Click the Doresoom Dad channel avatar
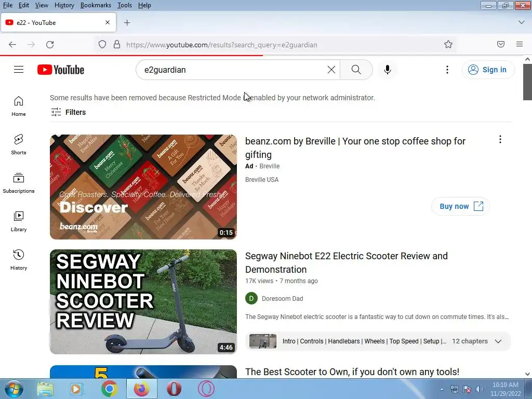Screen dimensions: 532x399 pyautogui.click(x=251, y=299)
